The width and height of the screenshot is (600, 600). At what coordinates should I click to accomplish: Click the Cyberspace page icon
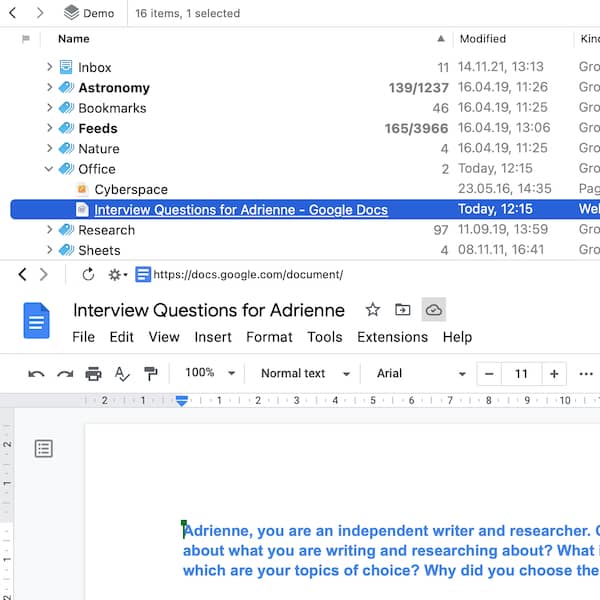click(82, 189)
